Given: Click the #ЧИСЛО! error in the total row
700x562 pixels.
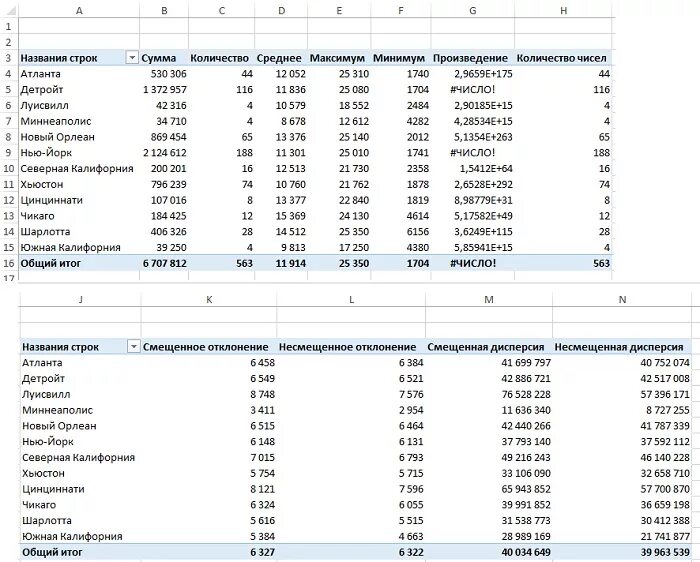Looking at the screenshot, I should tap(473, 263).
